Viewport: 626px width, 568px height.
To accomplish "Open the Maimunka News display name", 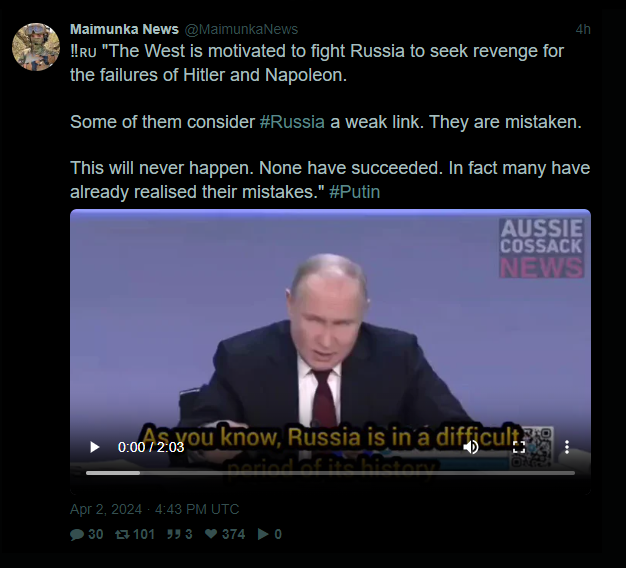I will coord(124,29).
